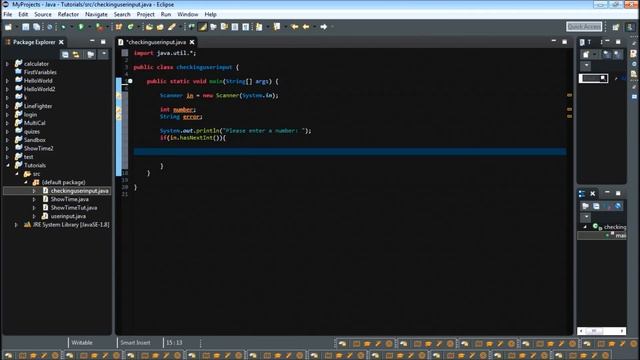This screenshot has height=360, width=640.
Task: Toggle Link with Editor in Package Explorer
Action: click(76, 54)
